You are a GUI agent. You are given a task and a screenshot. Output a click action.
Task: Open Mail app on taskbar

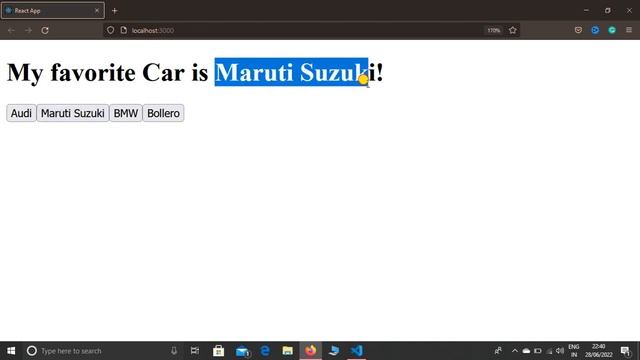[242, 351]
